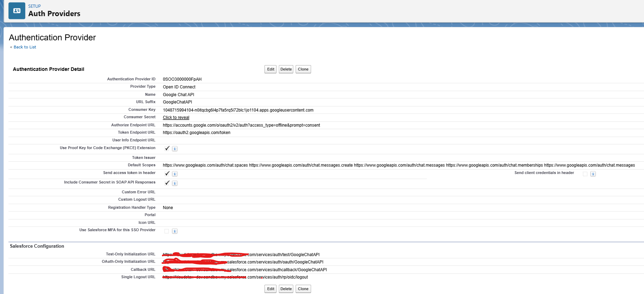Image resolution: width=644 pixels, height=294 pixels.
Task: Select the Consumer Key value
Action: pyautogui.click(x=238, y=110)
